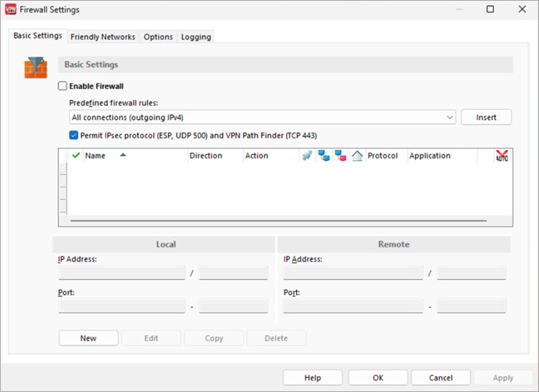Click the Local Port end field
539x392 pixels.
(x=234, y=306)
